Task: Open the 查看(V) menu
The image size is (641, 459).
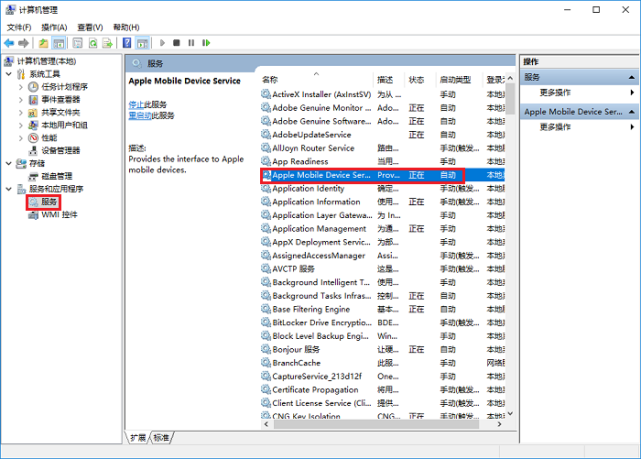Action: (x=90, y=27)
